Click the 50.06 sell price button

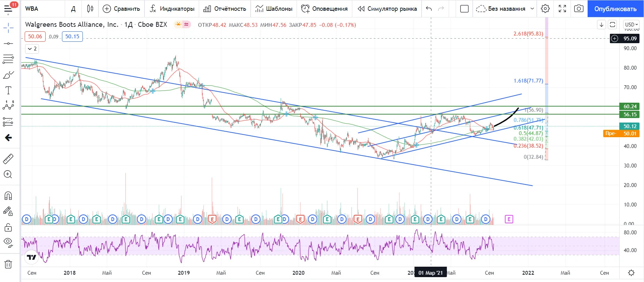(x=35, y=37)
